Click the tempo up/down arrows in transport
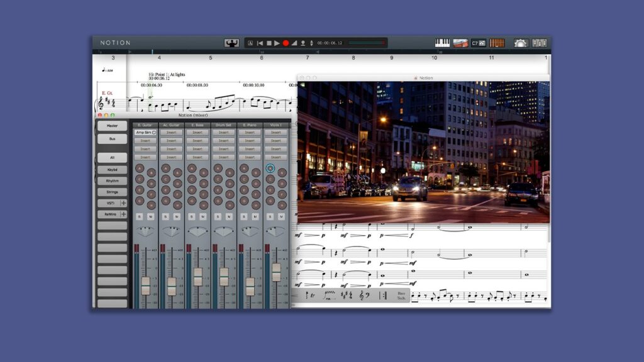This screenshot has width=644, height=362. (x=311, y=43)
